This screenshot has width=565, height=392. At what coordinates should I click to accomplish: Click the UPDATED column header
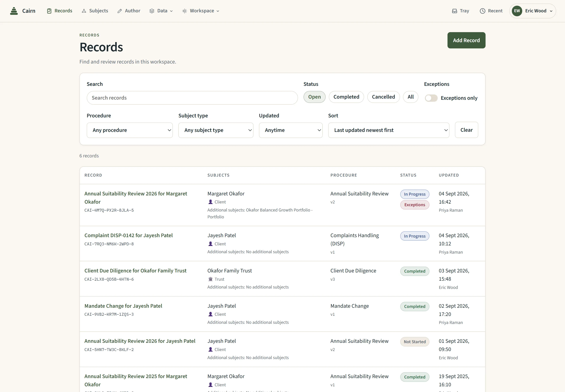[x=449, y=175]
